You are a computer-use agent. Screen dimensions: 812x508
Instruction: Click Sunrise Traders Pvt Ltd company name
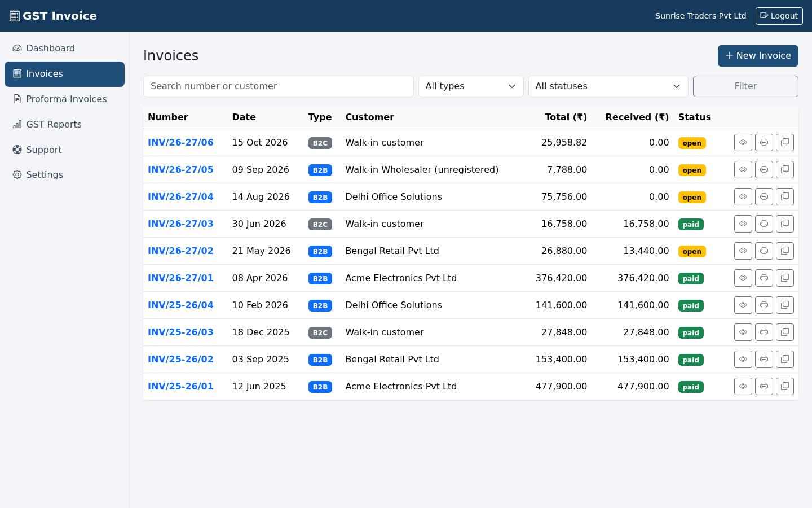[x=700, y=16]
